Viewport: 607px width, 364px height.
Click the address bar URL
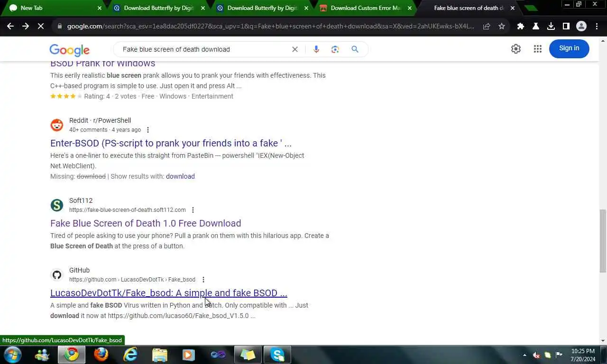coord(270,26)
